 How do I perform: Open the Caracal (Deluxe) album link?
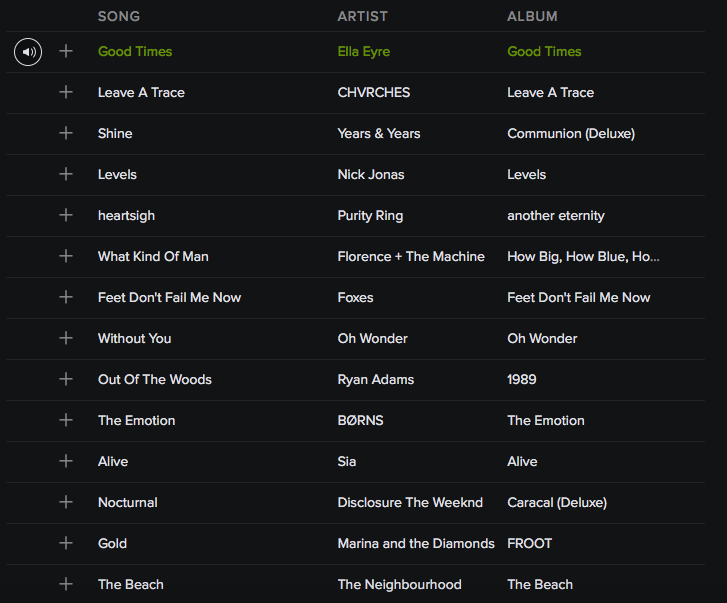coord(557,502)
